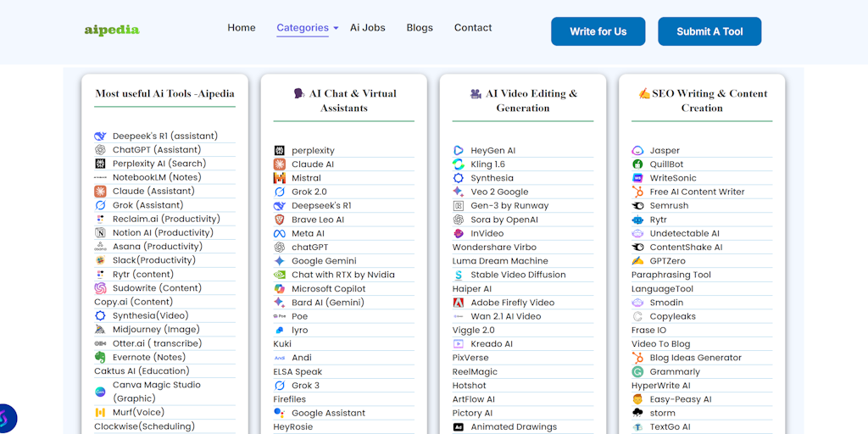Click the Evernote elephant icon beside Evernote (Notes)
868x434 pixels.
pos(100,358)
